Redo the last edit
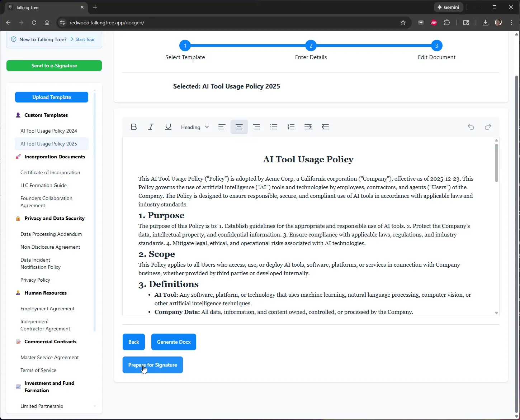The width and height of the screenshot is (520, 420). [488, 127]
